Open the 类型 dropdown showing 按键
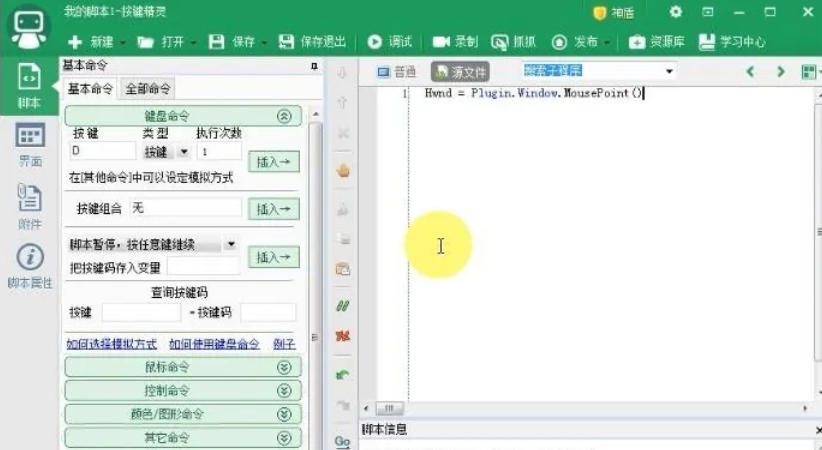 (x=183, y=152)
